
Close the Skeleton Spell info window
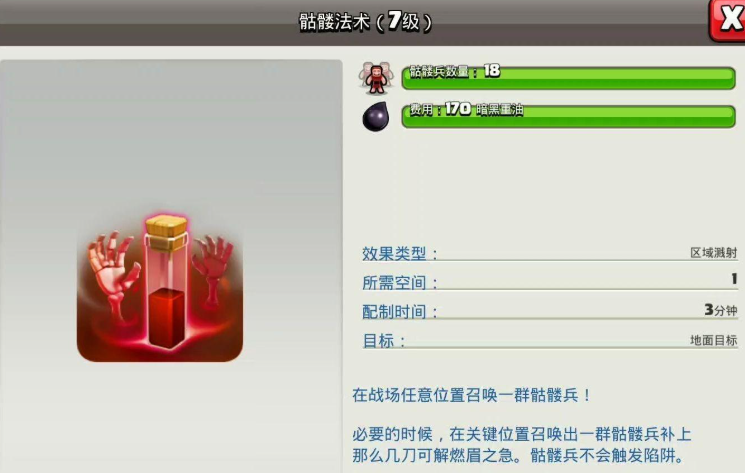(x=727, y=20)
